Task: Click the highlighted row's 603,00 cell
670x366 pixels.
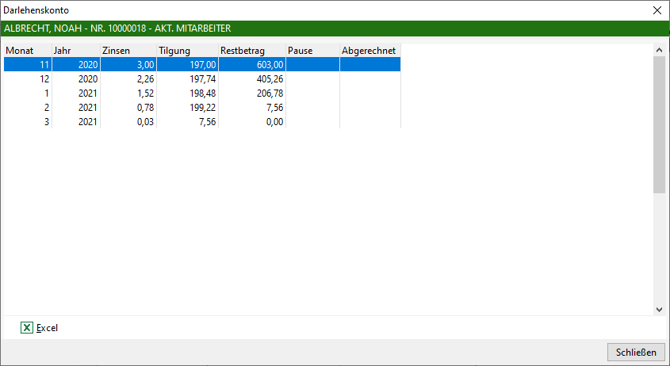Action: 252,64
